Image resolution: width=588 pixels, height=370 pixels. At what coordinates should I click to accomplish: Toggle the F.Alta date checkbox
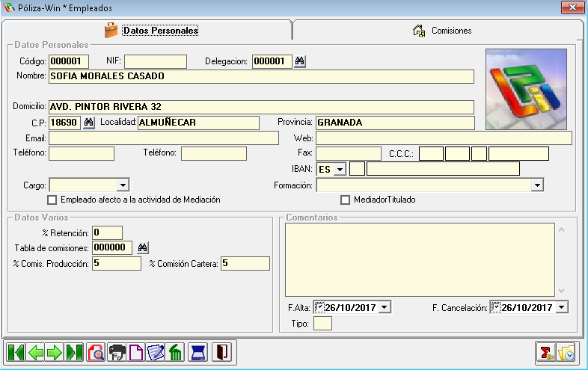[x=319, y=308]
